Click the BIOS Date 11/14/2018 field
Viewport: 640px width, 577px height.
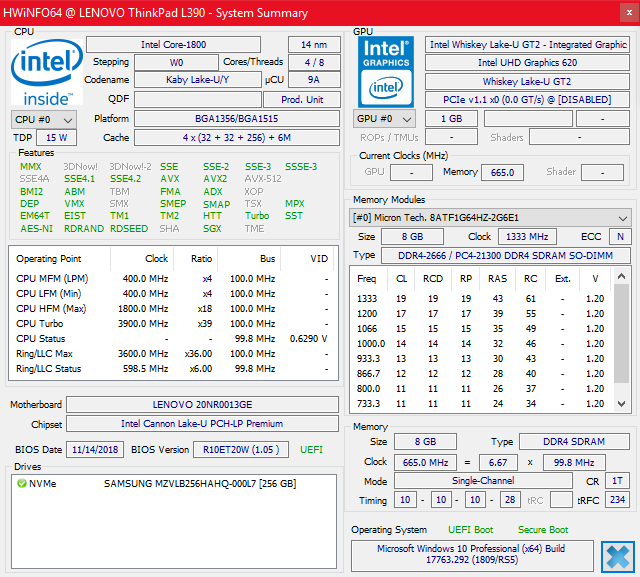(x=95, y=450)
